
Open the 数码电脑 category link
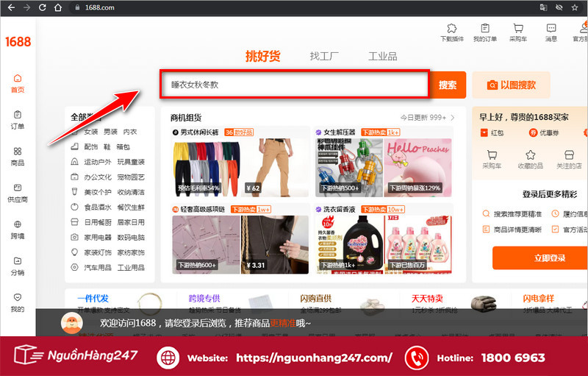[x=131, y=238]
